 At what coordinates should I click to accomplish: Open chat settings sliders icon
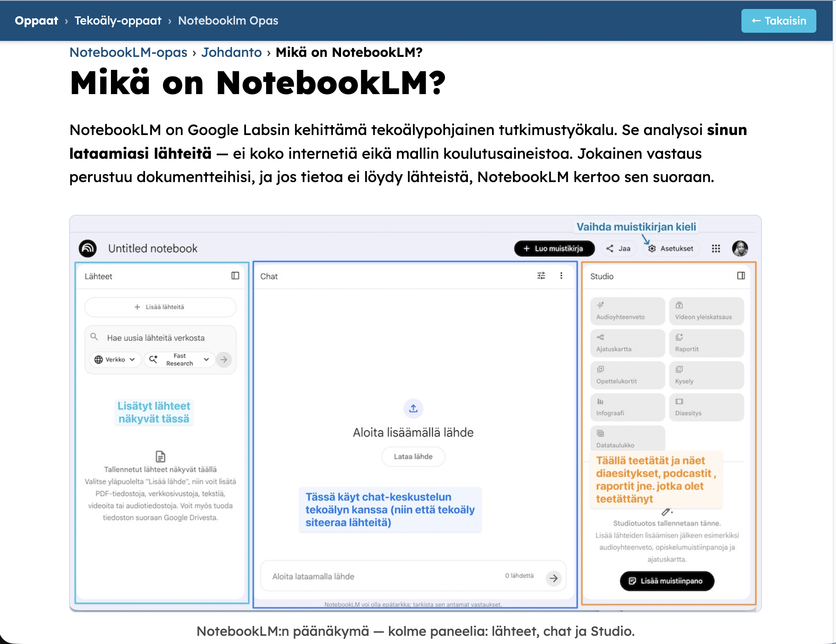click(x=541, y=276)
